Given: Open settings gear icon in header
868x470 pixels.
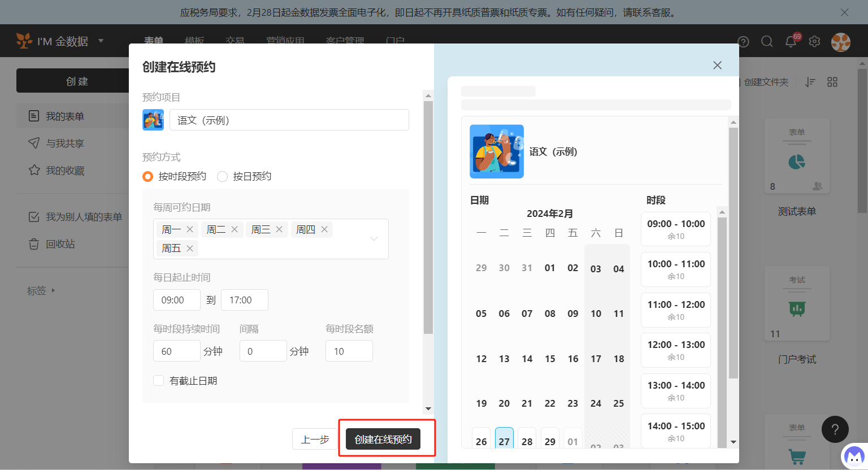Looking at the screenshot, I should click(814, 41).
